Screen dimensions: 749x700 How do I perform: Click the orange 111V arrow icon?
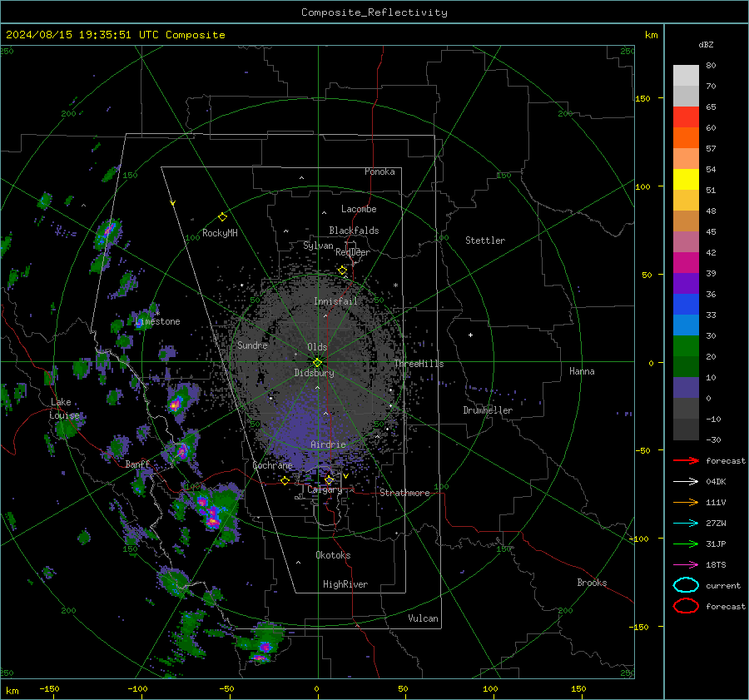[686, 502]
